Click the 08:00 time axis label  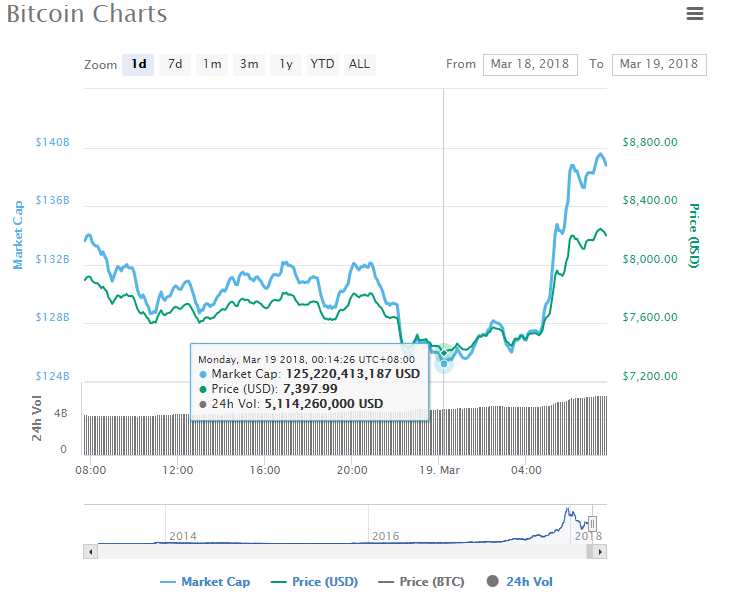click(90, 470)
